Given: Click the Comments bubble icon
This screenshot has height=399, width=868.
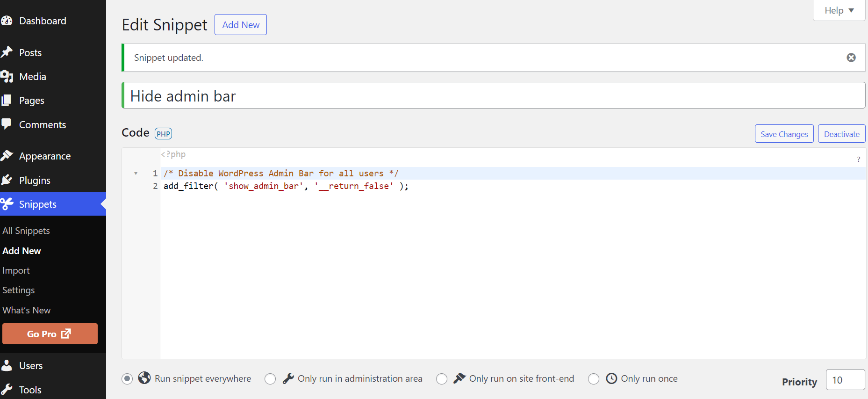Looking at the screenshot, I should point(7,124).
